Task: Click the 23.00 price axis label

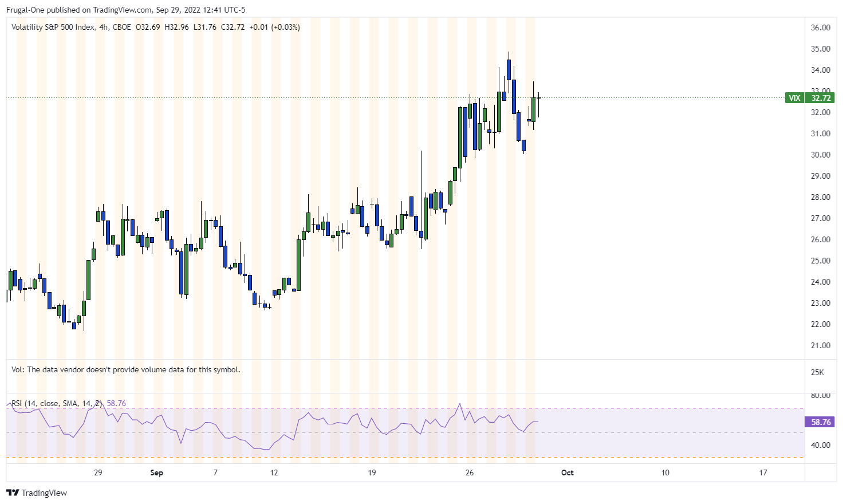Action: click(821, 303)
